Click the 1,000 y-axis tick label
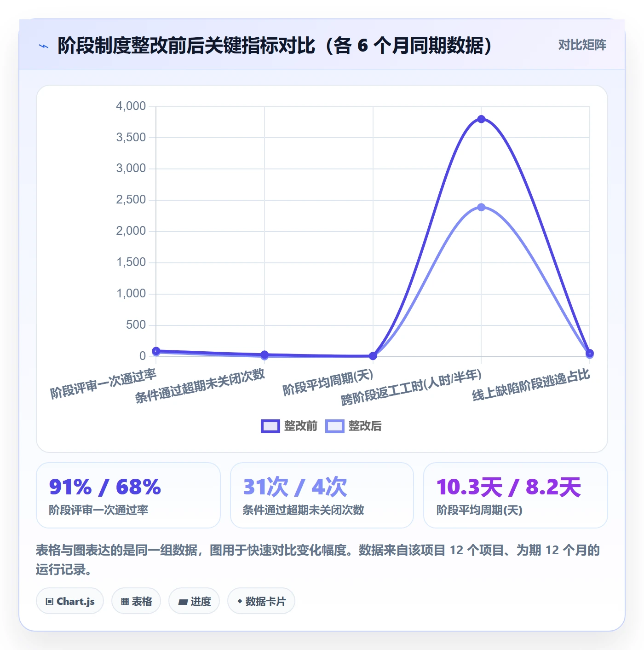644x650 pixels. pos(131,293)
